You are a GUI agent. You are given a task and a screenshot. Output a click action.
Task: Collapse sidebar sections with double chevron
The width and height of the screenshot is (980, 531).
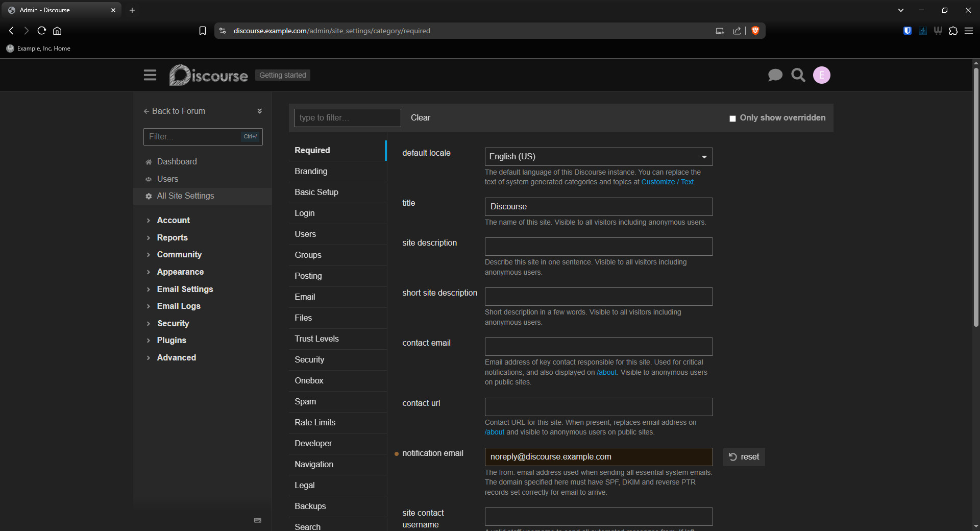click(x=259, y=111)
